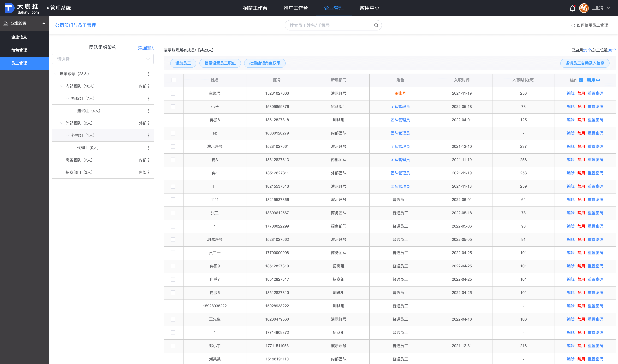Collapse the 内部团队 tree node

point(62,86)
